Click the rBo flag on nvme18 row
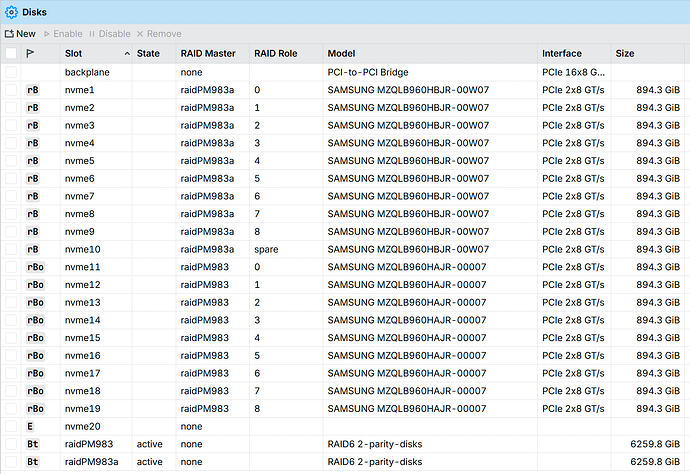Image resolution: width=690 pixels, height=474 pixels. click(x=35, y=391)
